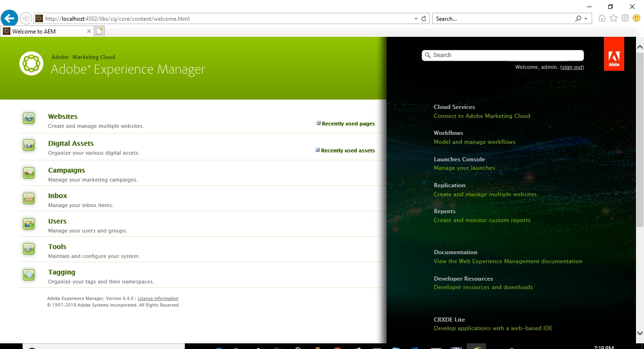
Task: Select the Welcome to AEM tab
Action: [47, 31]
